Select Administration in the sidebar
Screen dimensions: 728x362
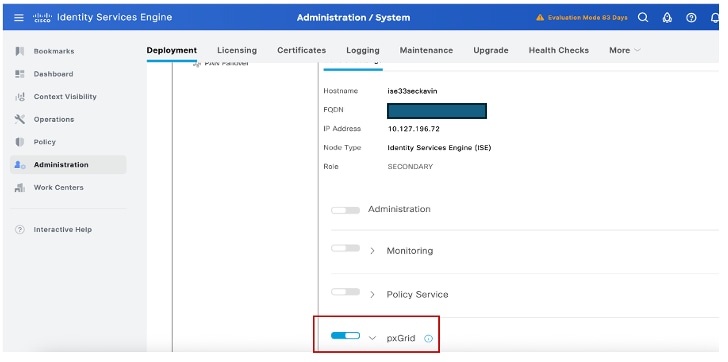coord(68,165)
